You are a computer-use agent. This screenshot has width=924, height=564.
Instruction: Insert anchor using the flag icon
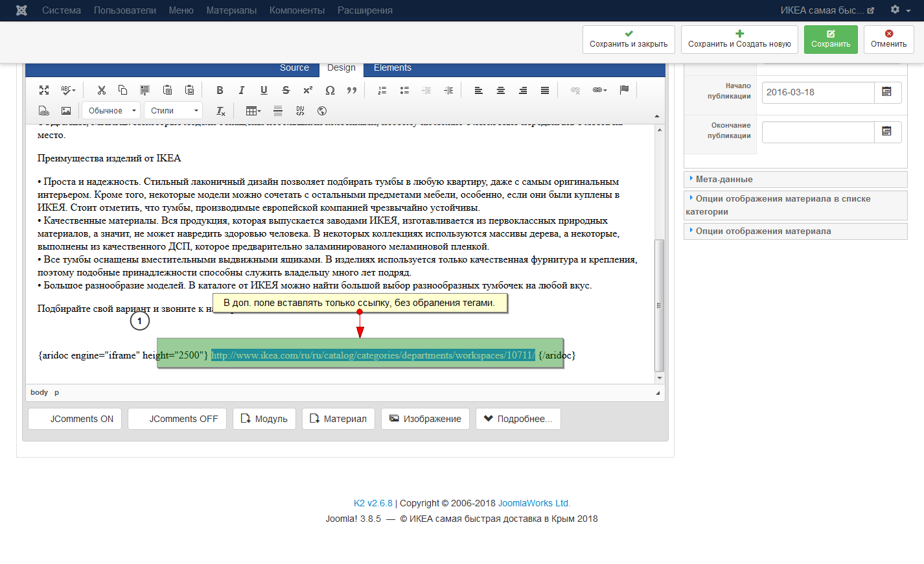(624, 90)
